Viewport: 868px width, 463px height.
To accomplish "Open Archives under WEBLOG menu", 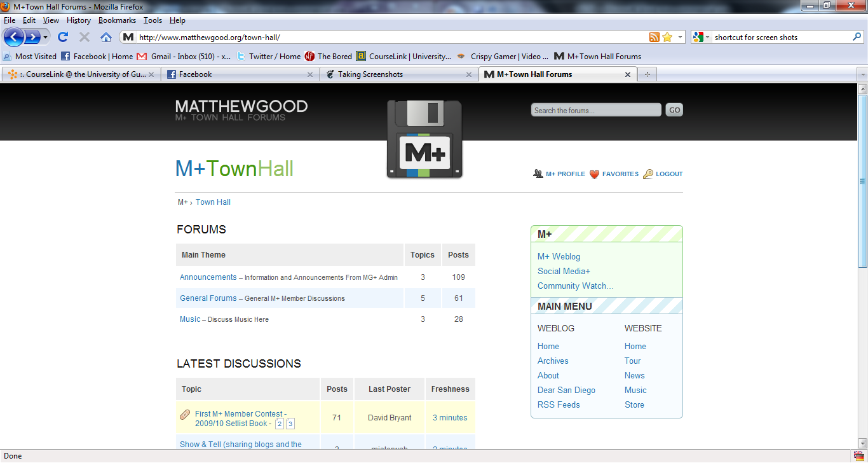I will coord(553,361).
